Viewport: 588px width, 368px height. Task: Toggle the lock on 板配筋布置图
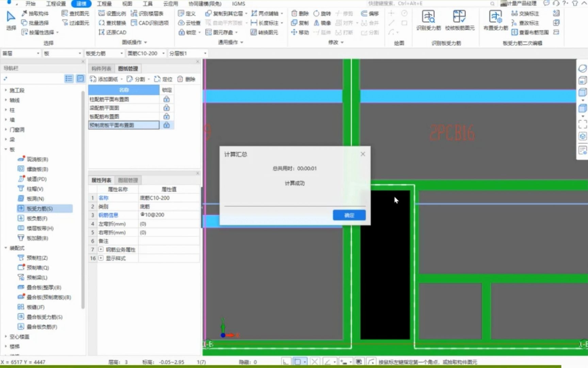coord(166,116)
